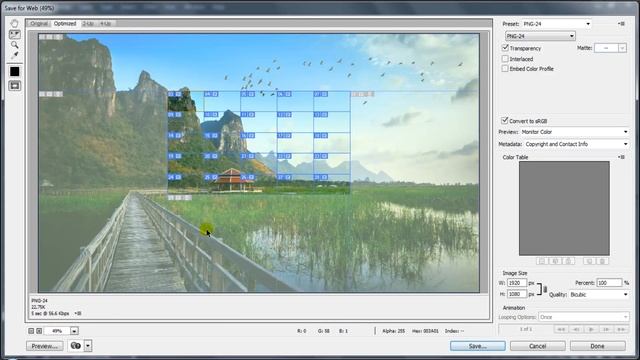
Task: Switch to the 4-Up tab
Action: tap(105, 24)
